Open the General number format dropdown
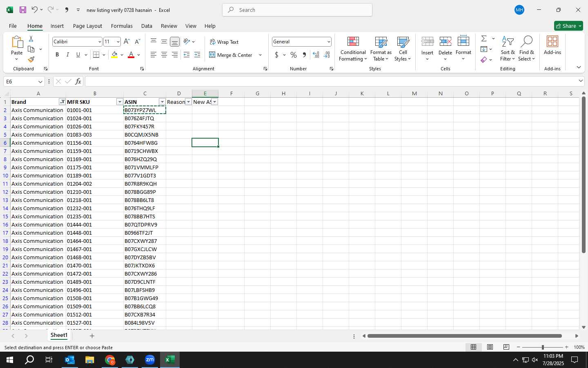588x368 pixels. pos(328,42)
